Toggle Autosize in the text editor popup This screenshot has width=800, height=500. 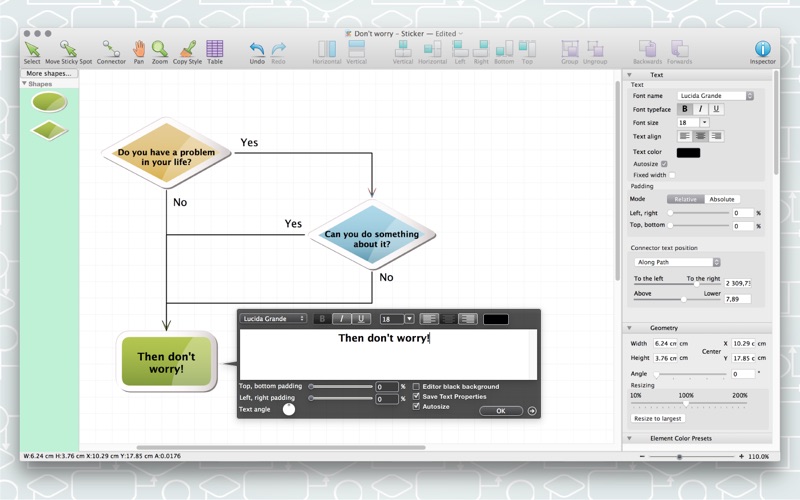416,407
